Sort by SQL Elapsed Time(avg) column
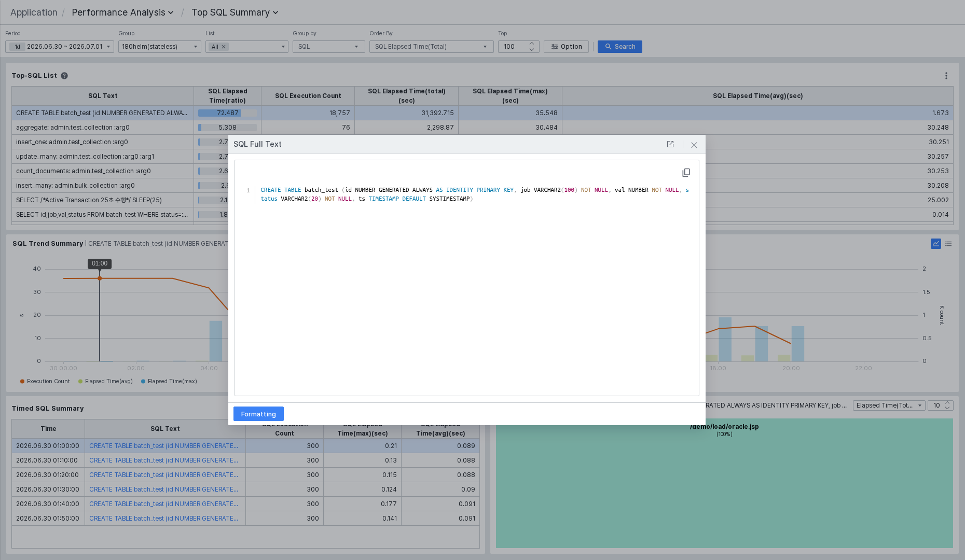The image size is (965, 560). click(757, 96)
